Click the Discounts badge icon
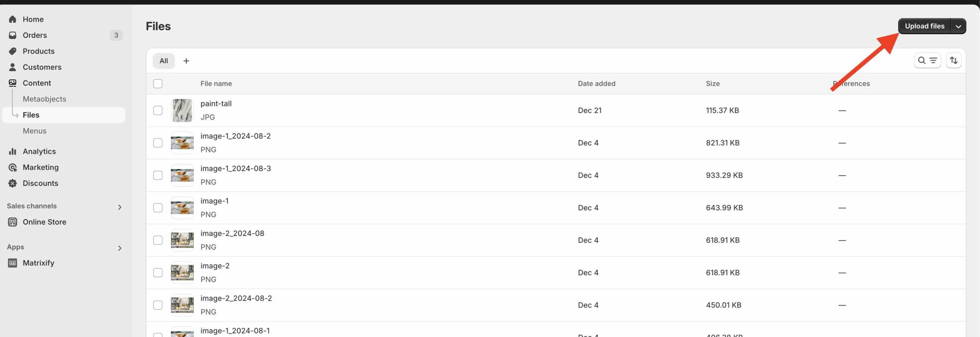 point(13,184)
